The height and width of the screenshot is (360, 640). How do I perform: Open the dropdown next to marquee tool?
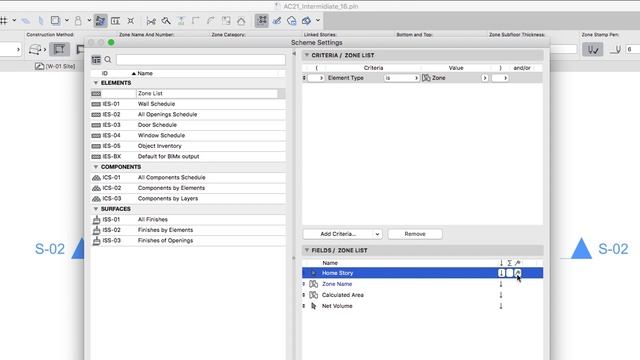coord(67,20)
